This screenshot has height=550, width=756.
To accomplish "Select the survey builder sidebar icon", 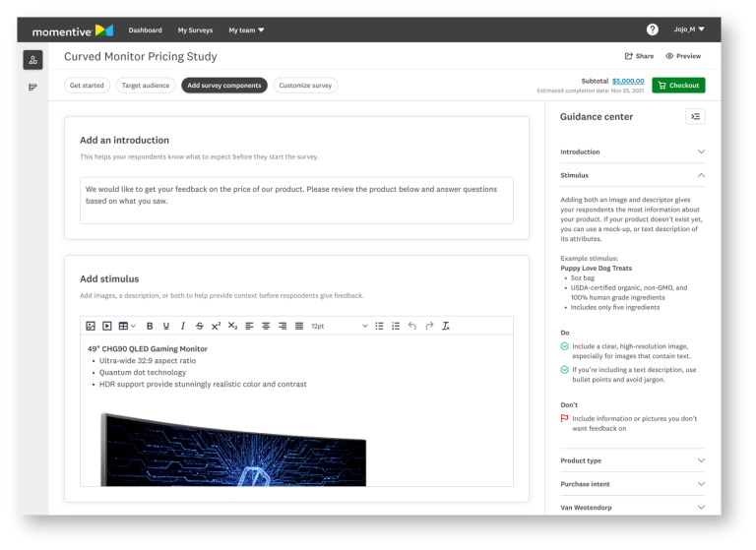I will 32,60.
